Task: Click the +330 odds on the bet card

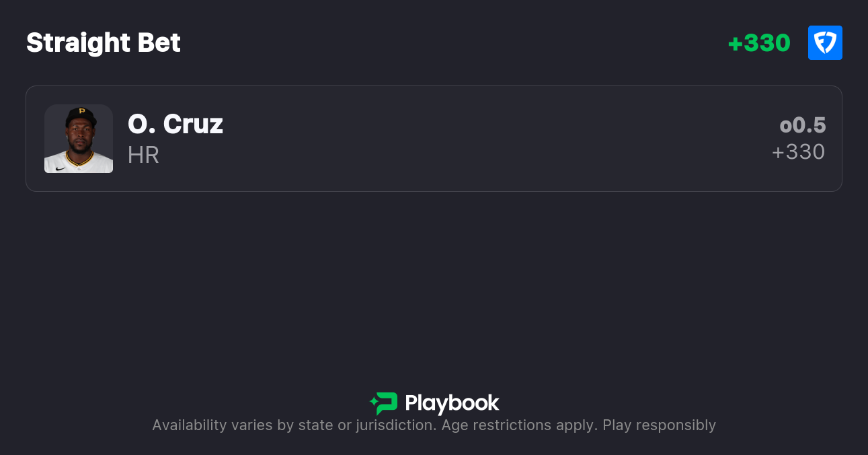Action: (799, 151)
